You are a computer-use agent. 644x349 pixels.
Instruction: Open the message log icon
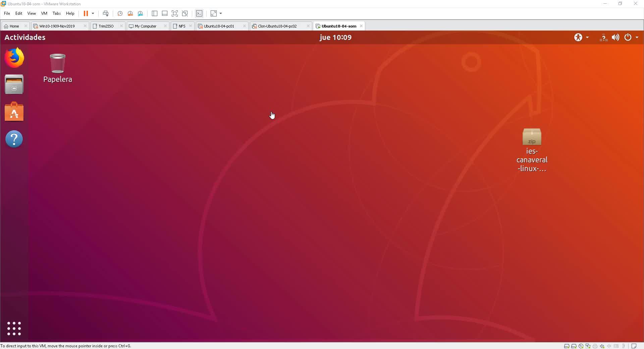click(634, 346)
